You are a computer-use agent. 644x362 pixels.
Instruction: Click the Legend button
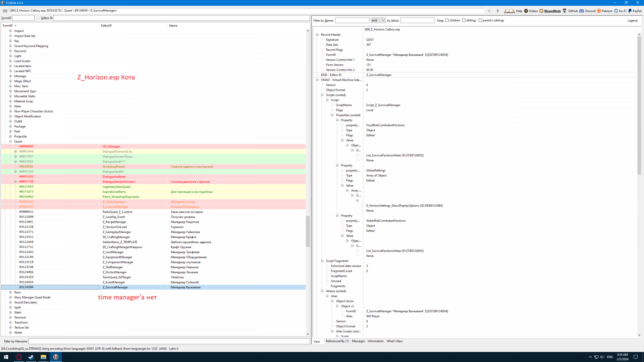coord(632,20)
